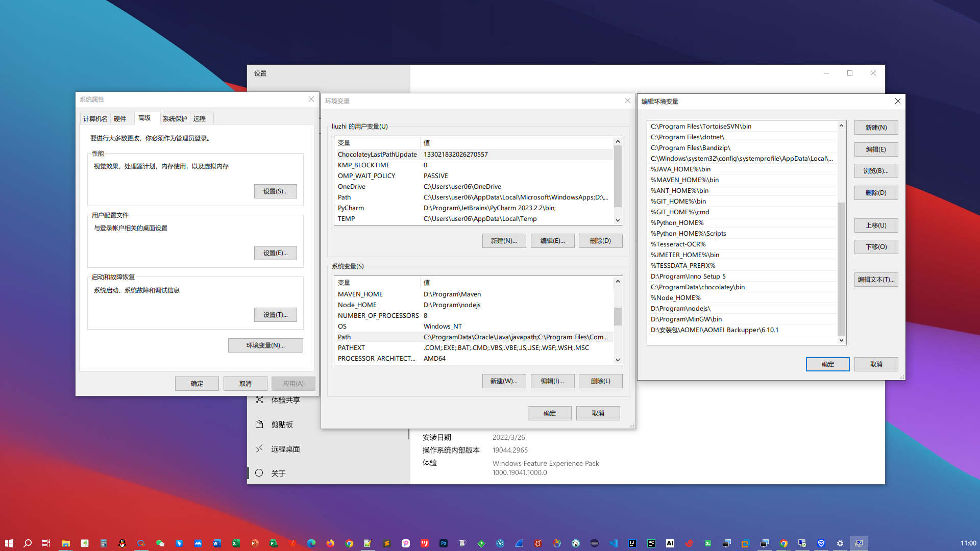Select %JAVA_HOME%\bin path entry
The image size is (980, 551).
(x=742, y=169)
